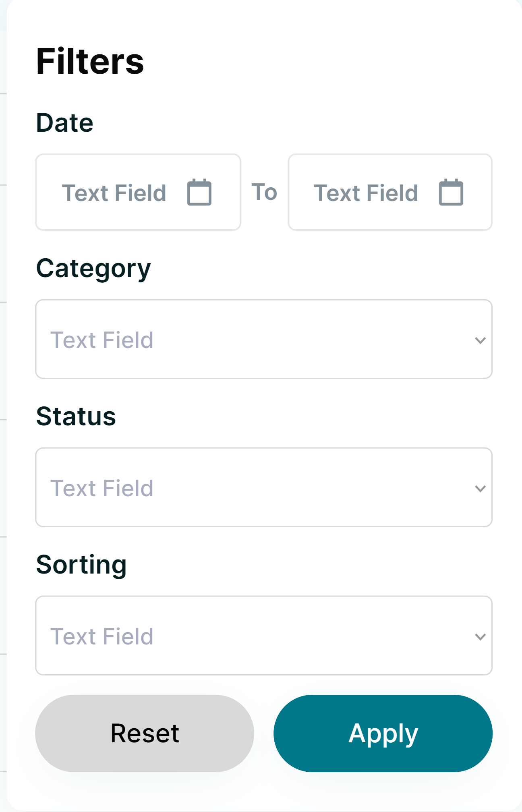Click the Category dropdown chevron arrow

pyautogui.click(x=480, y=340)
